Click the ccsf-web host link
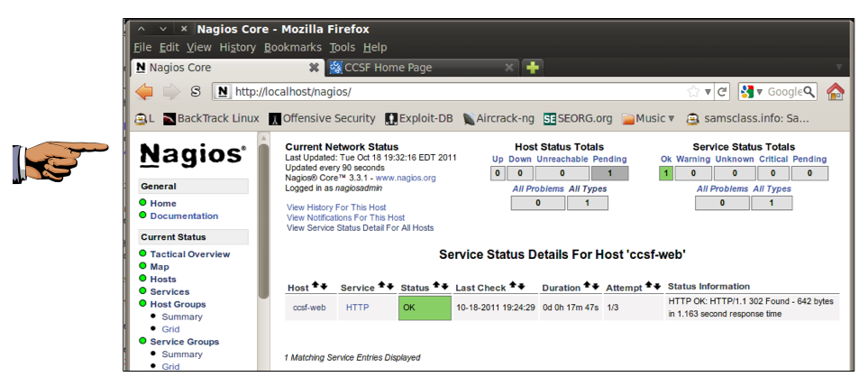Screen dimensions: 868x386 pos(309,308)
